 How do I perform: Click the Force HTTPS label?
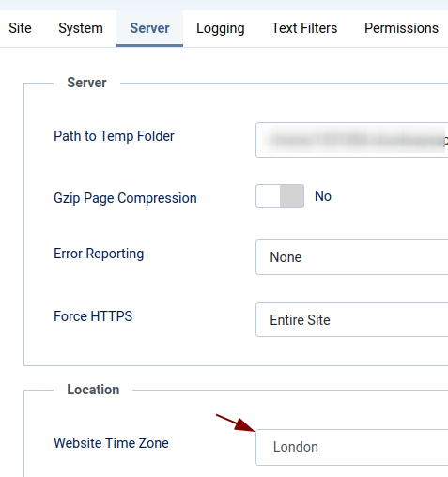[93, 316]
